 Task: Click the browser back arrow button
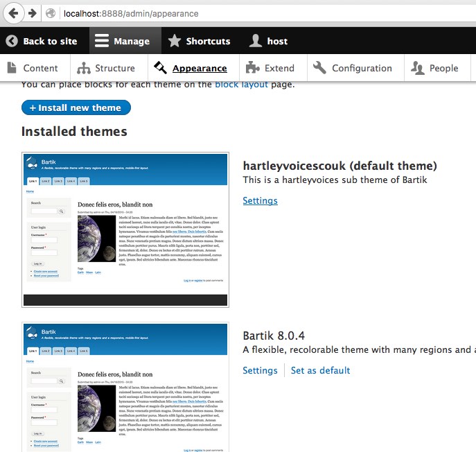pyautogui.click(x=13, y=13)
